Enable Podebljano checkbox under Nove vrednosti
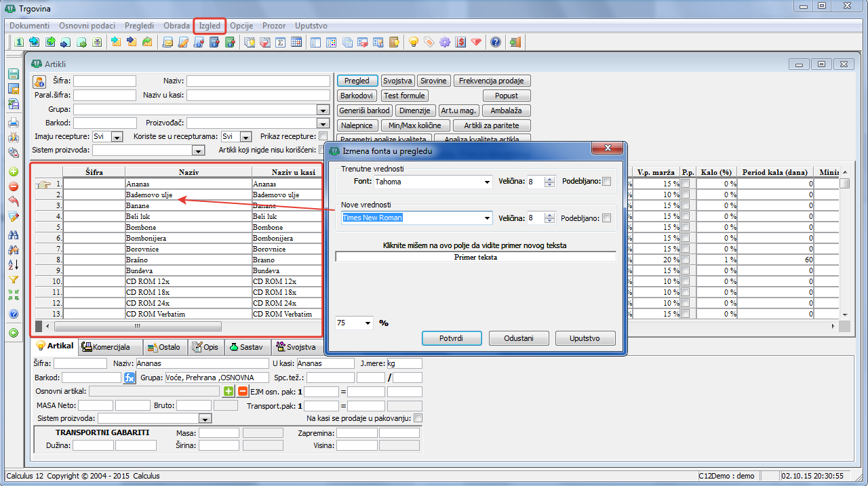 coord(606,218)
